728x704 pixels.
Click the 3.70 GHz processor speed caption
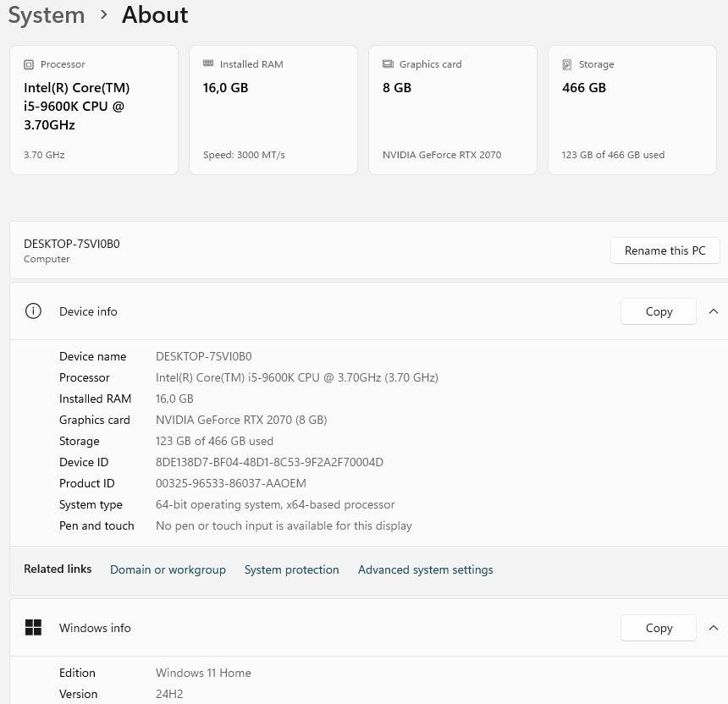[x=44, y=155]
